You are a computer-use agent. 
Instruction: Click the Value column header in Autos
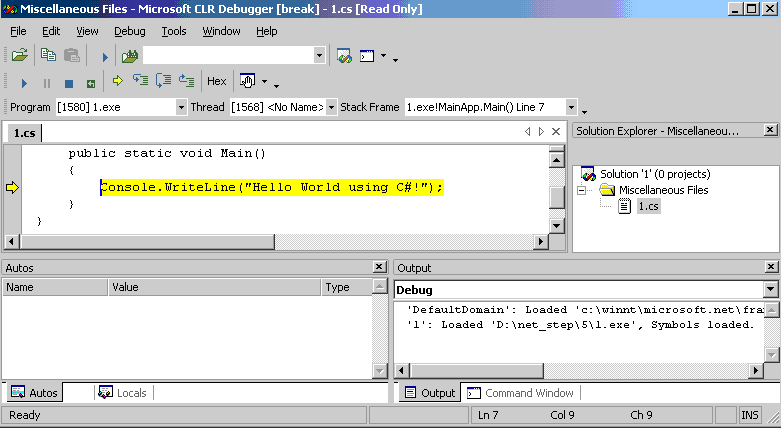214,287
